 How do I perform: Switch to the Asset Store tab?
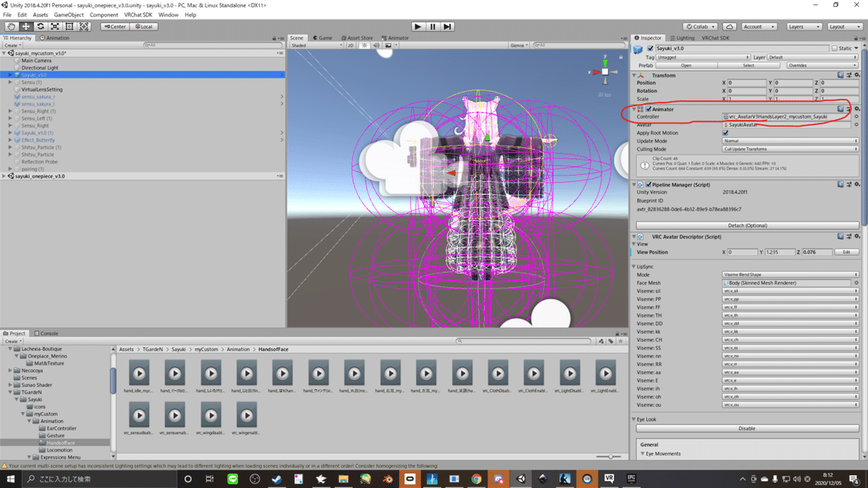pyautogui.click(x=357, y=38)
